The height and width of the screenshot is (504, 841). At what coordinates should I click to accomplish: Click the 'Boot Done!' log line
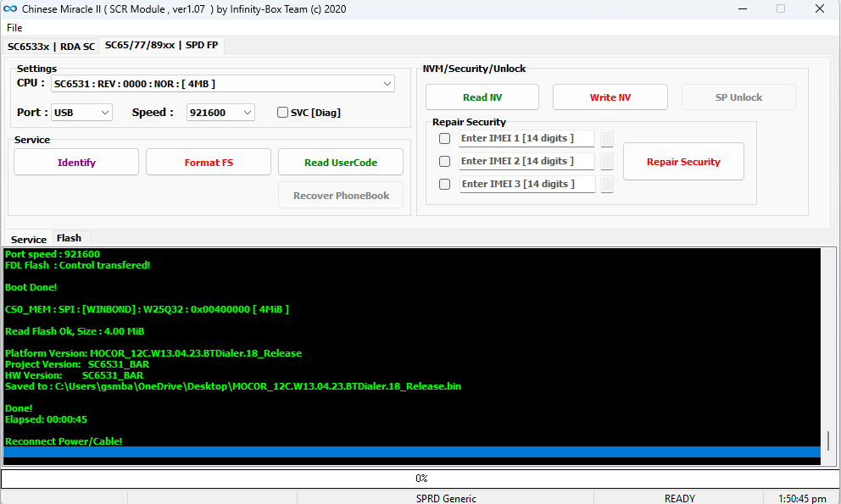tap(31, 287)
